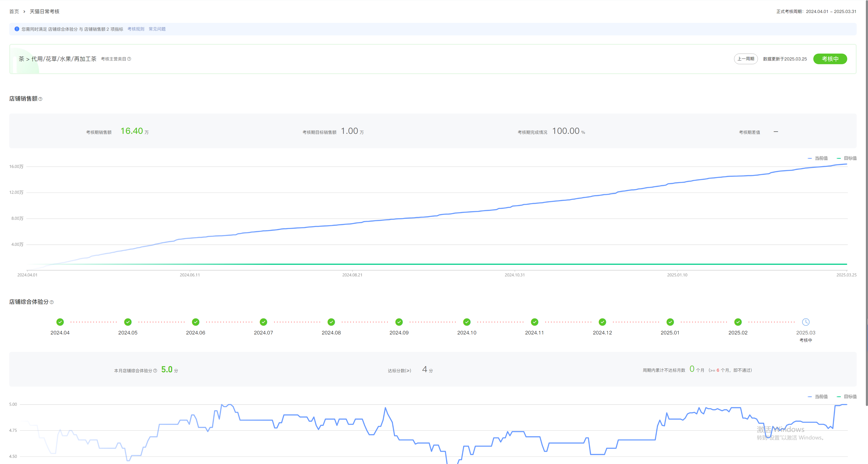Click the 上一周期 button
Screen dimensions: 868x464
[746, 59]
